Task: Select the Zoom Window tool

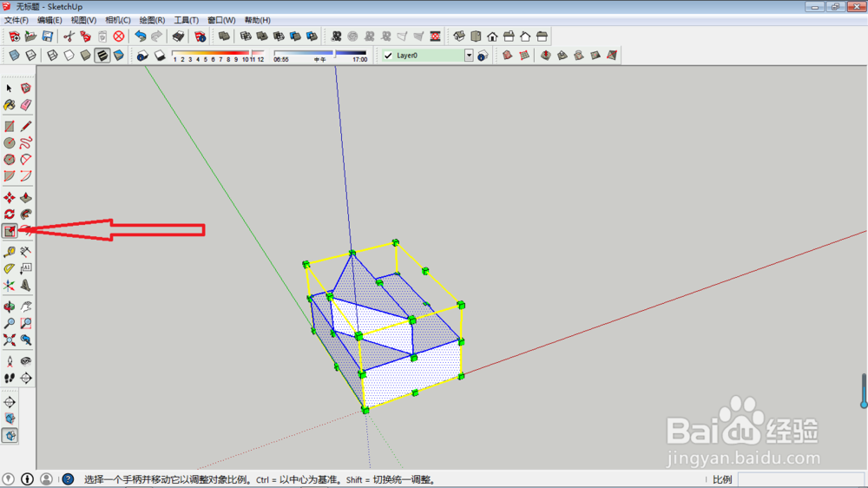Action: point(26,323)
